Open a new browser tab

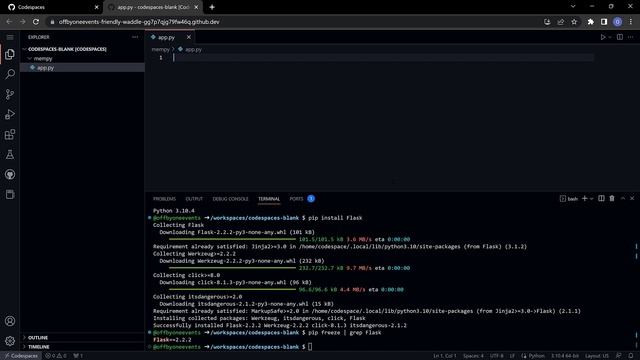tap(212, 7)
